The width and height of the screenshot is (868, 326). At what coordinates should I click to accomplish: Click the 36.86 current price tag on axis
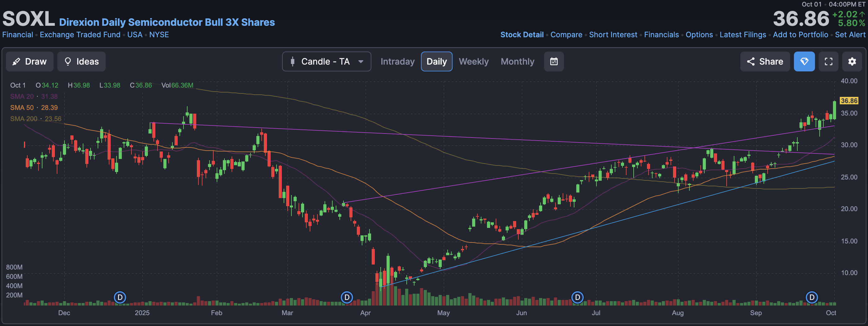[x=849, y=101]
